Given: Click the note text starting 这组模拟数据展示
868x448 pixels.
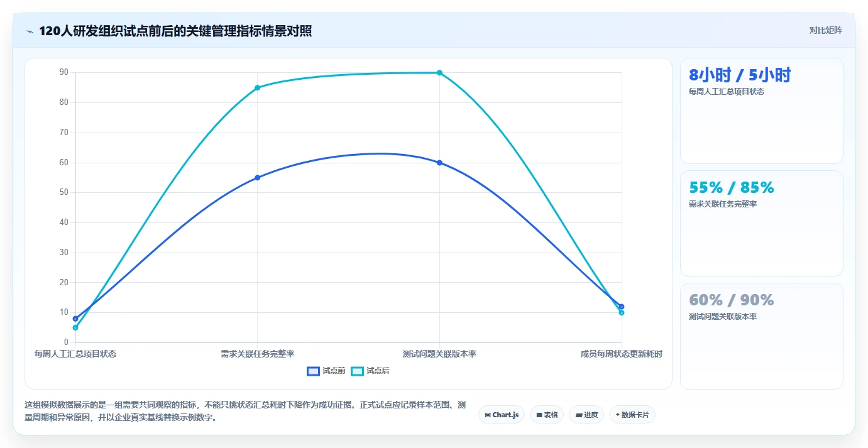Looking at the screenshot, I should tap(245, 411).
